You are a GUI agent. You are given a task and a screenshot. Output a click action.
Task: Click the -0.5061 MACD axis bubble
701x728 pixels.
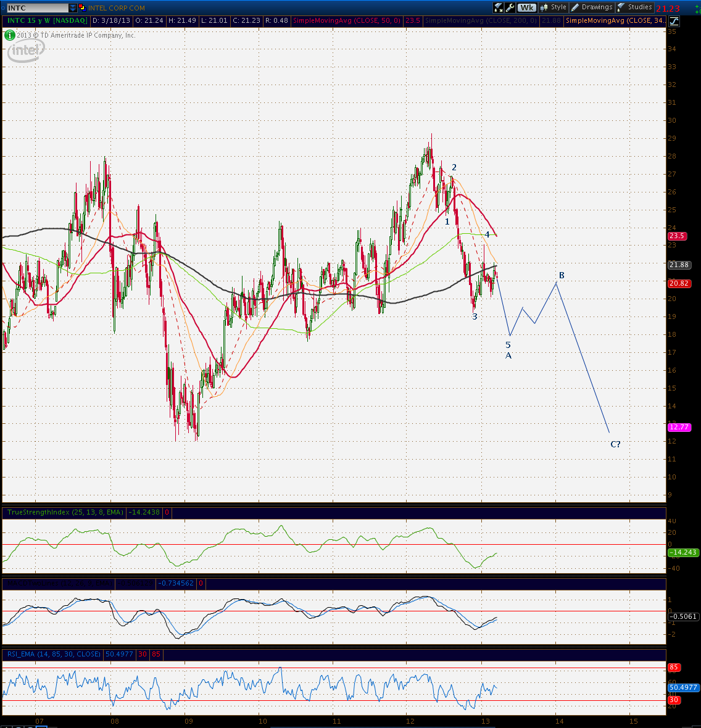683,616
